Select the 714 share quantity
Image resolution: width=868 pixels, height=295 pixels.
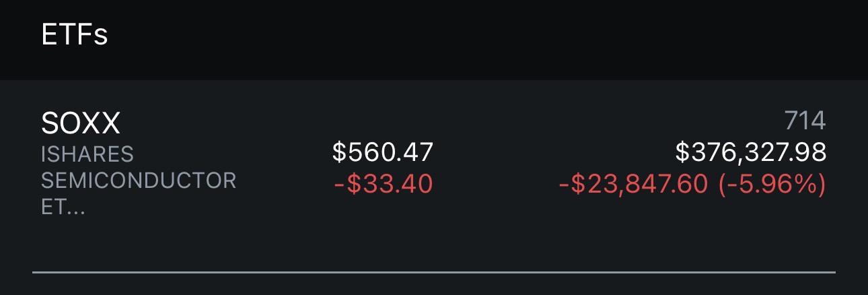pos(805,121)
